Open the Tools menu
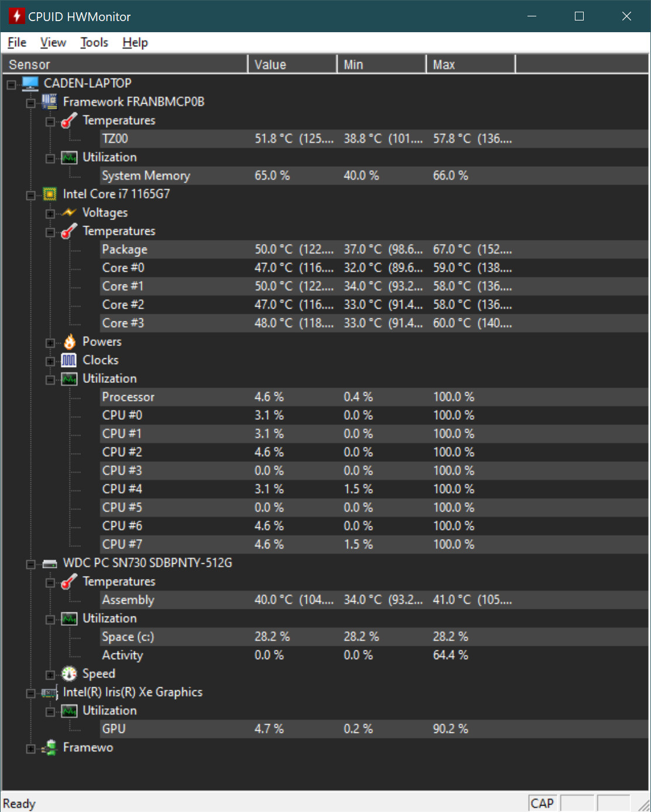Viewport: 651px width, 812px height. click(x=94, y=43)
